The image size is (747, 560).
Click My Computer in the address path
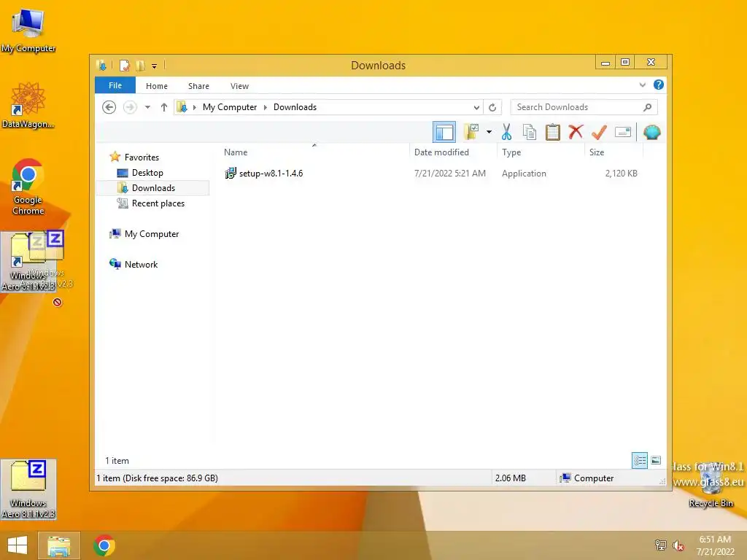(230, 107)
